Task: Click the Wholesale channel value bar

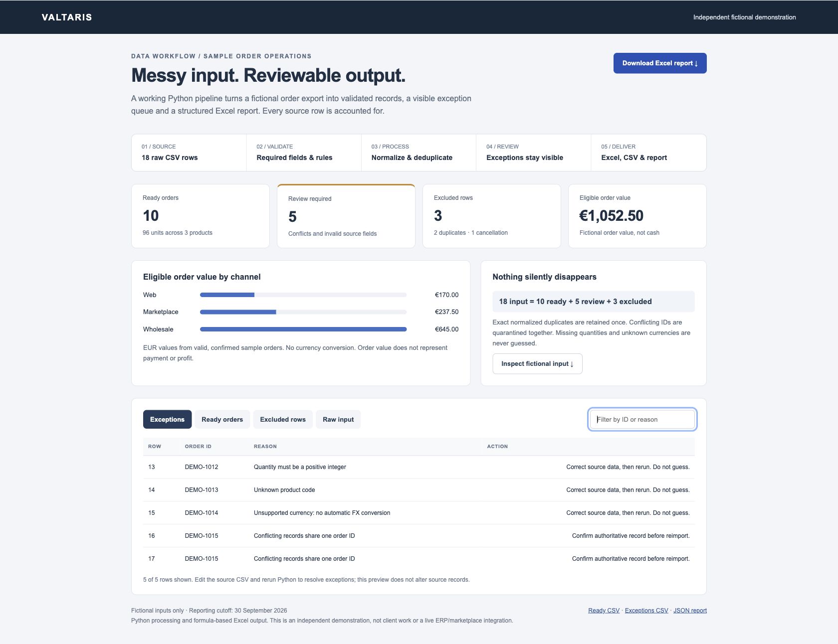Action: [303, 329]
